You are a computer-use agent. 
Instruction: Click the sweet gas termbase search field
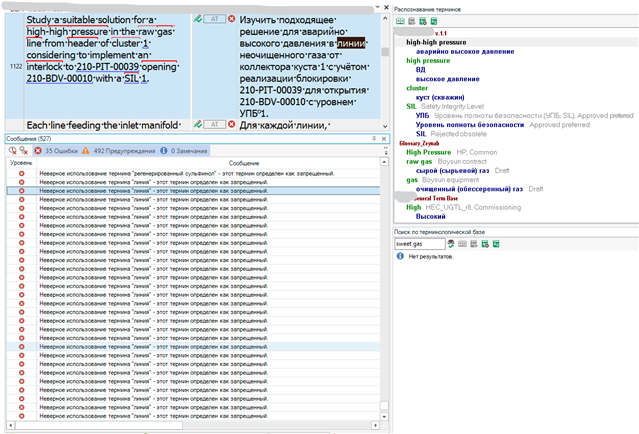tap(420, 244)
